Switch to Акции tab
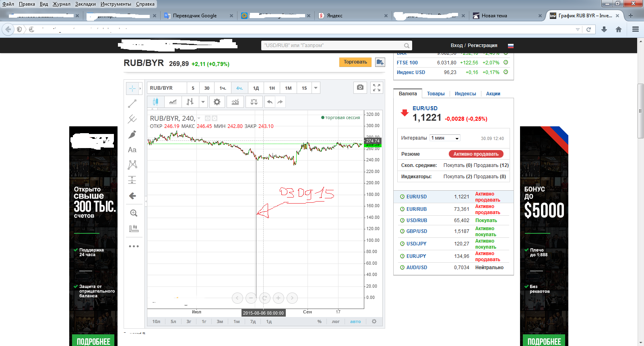The height and width of the screenshot is (346, 644). tap(493, 94)
